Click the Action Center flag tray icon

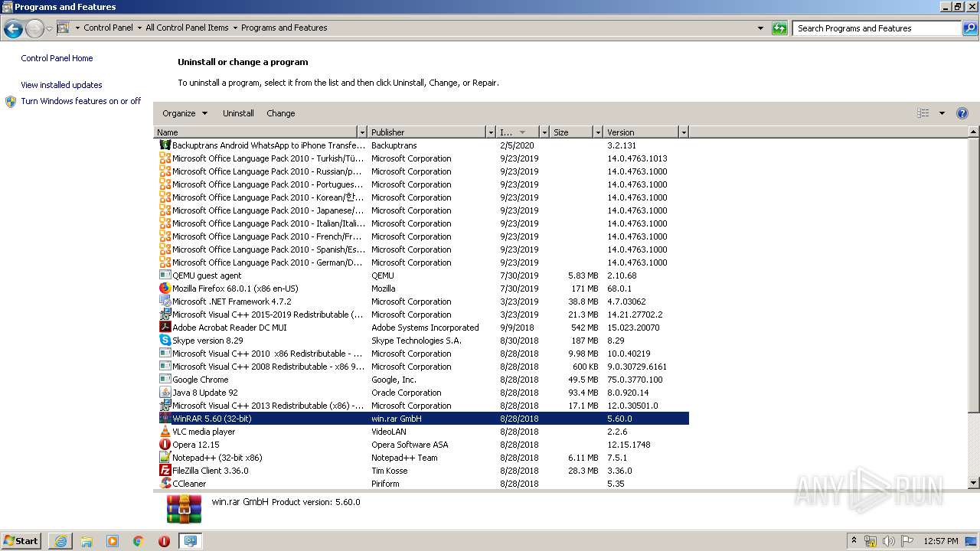click(x=907, y=541)
